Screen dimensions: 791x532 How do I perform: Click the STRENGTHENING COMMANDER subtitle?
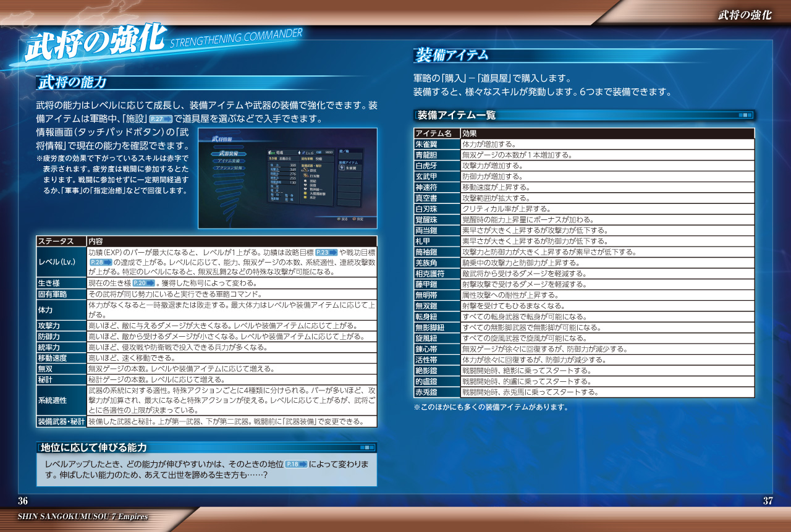click(x=235, y=38)
